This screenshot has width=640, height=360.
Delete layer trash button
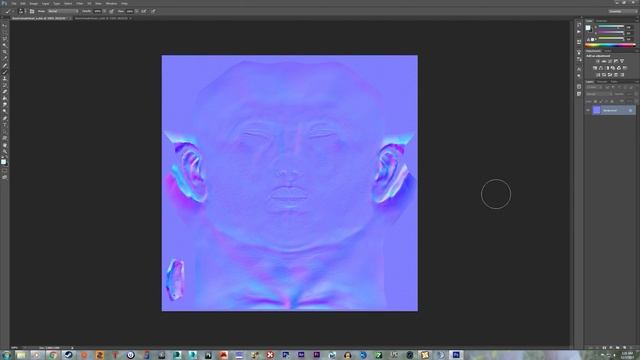pos(631,347)
